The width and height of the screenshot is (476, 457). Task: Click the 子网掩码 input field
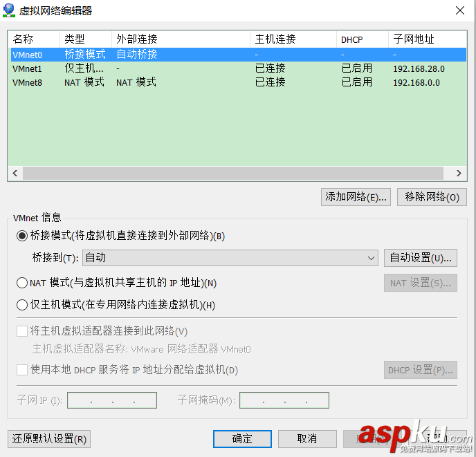284,400
